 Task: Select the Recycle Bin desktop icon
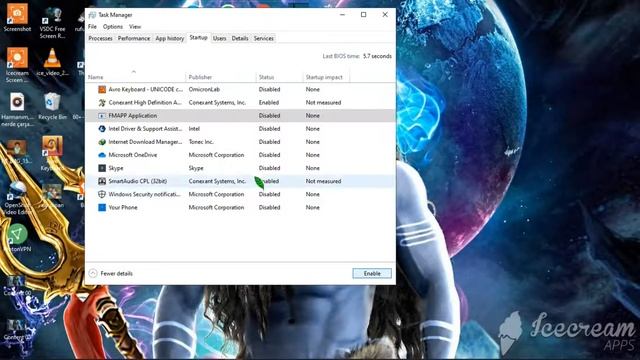coord(52,106)
